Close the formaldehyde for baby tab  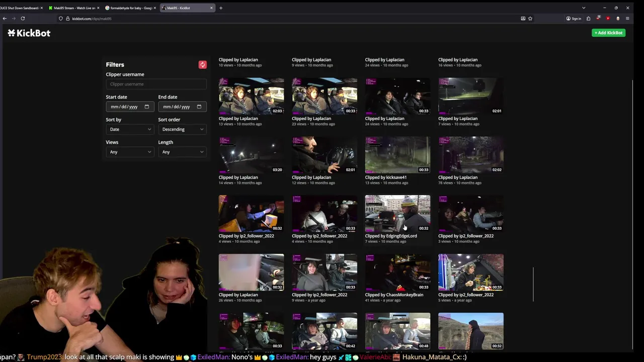(x=155, y=8)
